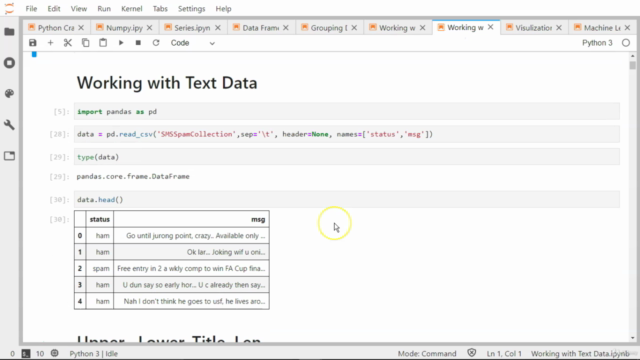Open the cell tools wrench icon
This screenshot has width=640, height=360.
pyautogui.click(x=9, y=124)
